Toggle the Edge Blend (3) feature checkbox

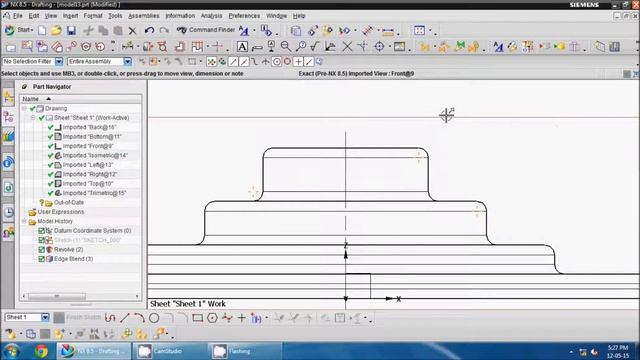coord(41,259)
